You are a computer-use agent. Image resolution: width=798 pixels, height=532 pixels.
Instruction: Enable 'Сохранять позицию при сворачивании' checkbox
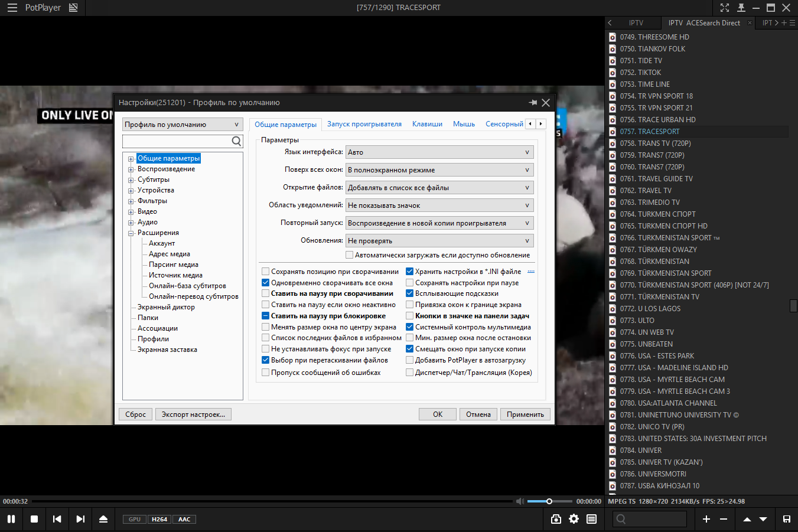pos(266,272)
